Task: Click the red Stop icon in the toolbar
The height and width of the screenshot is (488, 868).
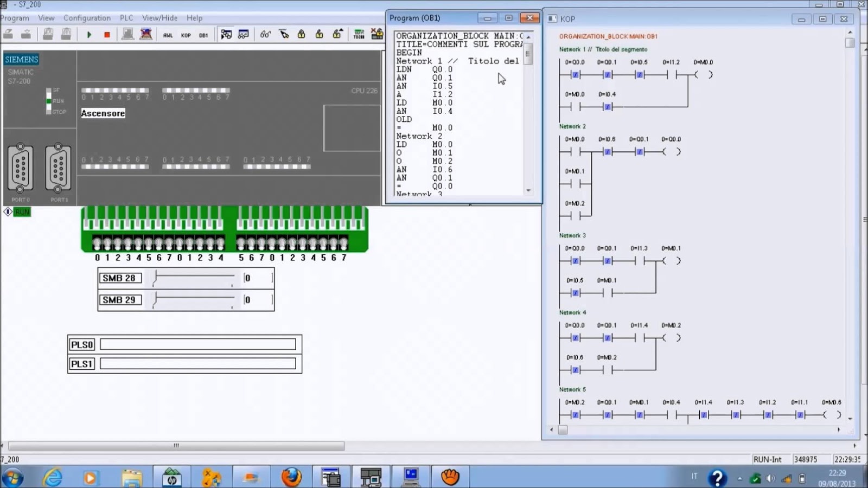Action: [107, 35]
